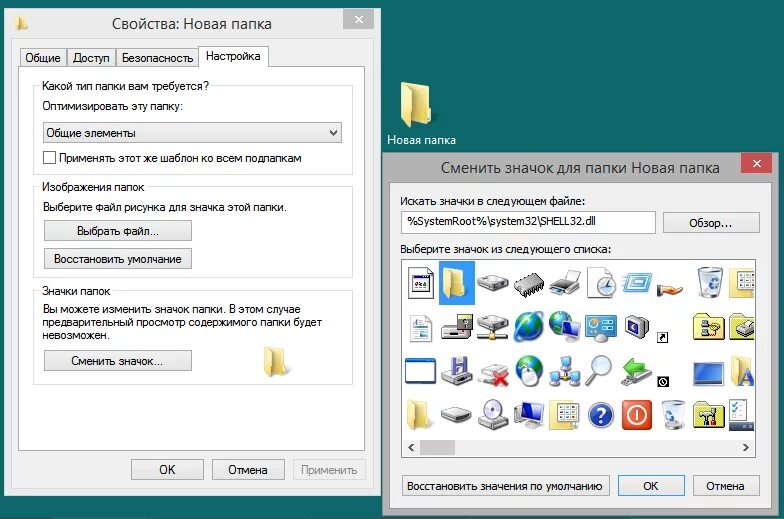784x519 pixels.
Task: Expand the Общие элементы folder type dropdown
Action: [192, 133]
